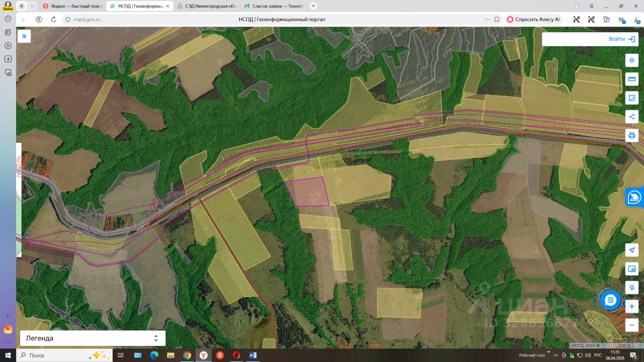
Task: Open the support chat bubble
Action: pos(610,300)
